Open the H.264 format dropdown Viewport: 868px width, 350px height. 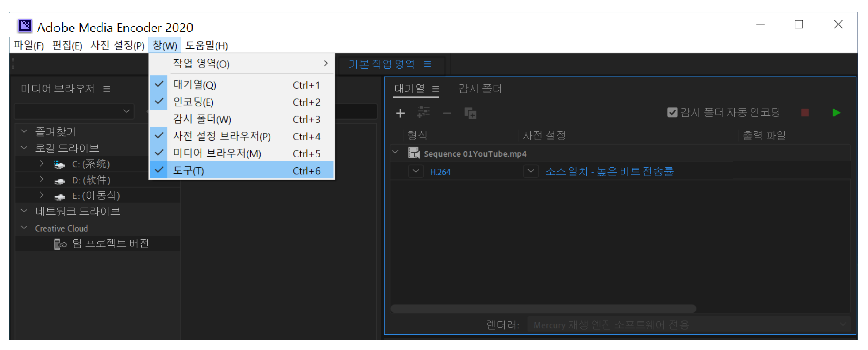tap(416, 172)
